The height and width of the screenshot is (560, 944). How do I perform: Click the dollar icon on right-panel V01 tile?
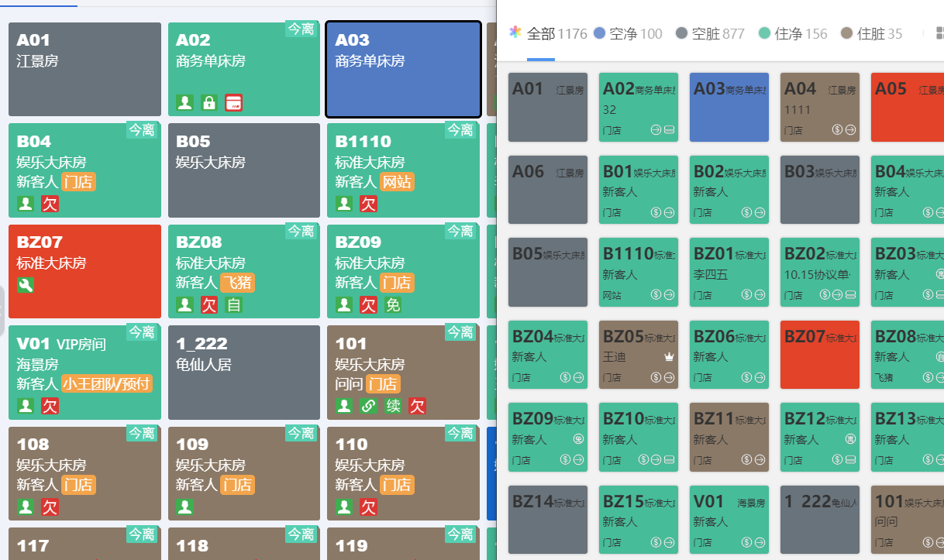pos(746,543)
